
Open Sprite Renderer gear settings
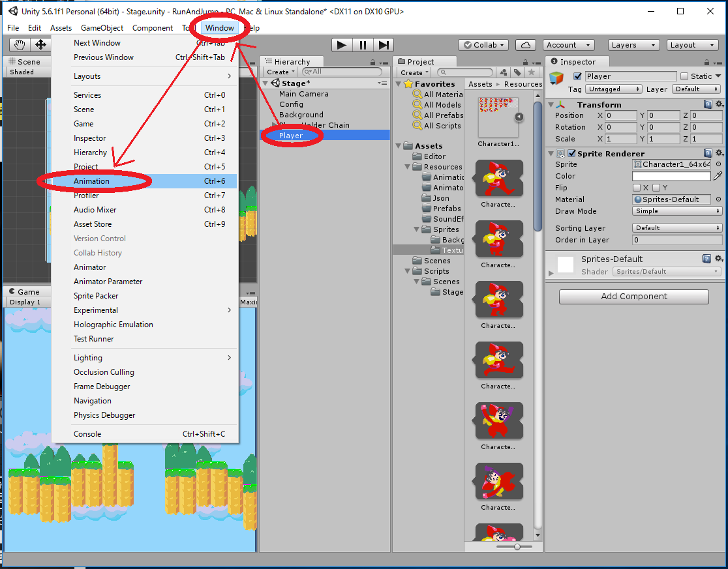point(719,153)
